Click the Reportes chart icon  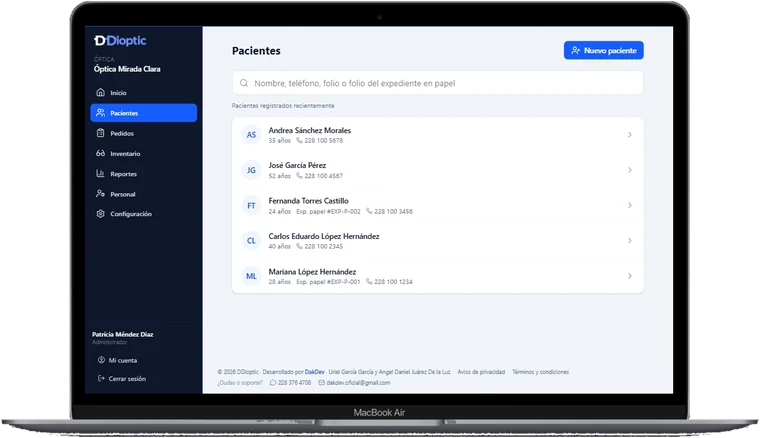[x=100, y=173]
